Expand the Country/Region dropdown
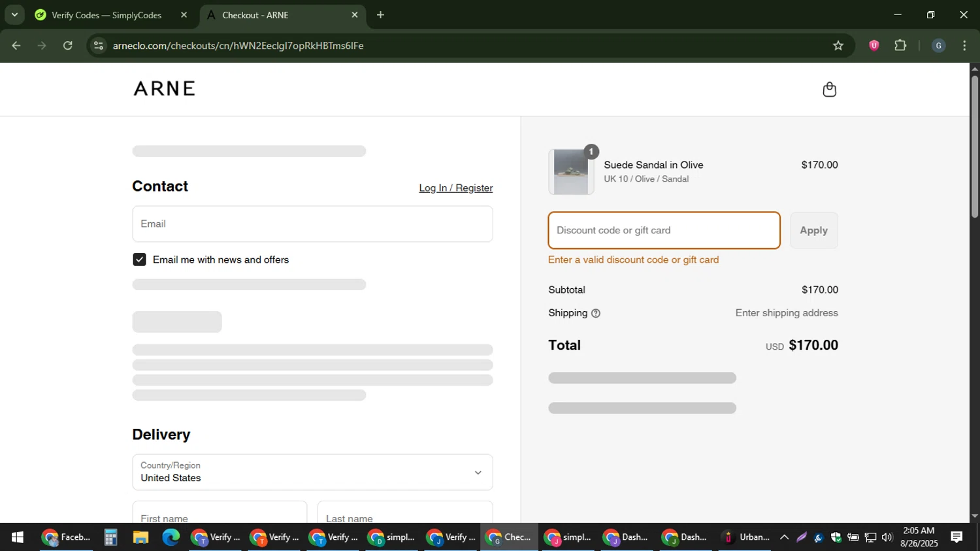 click(312, 472)
